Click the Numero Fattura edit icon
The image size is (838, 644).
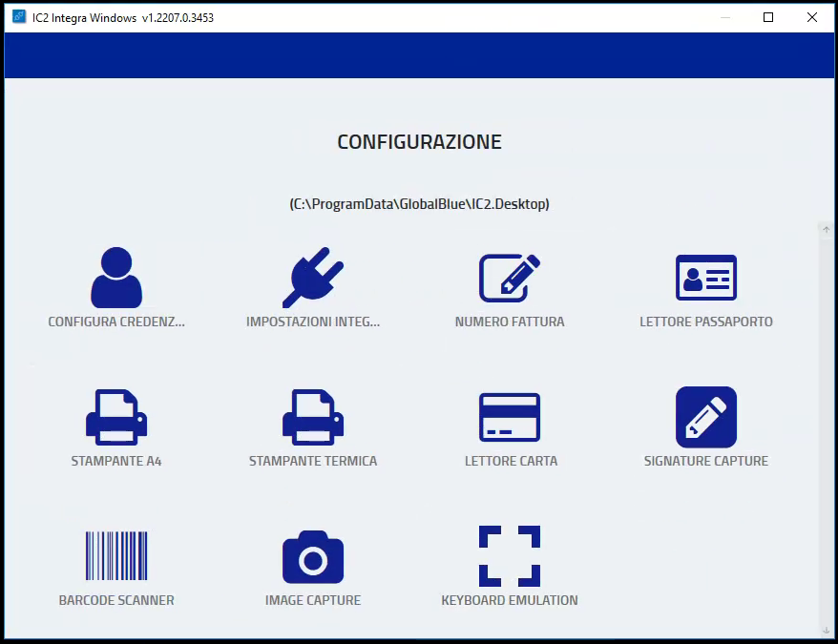click(510, 278)
